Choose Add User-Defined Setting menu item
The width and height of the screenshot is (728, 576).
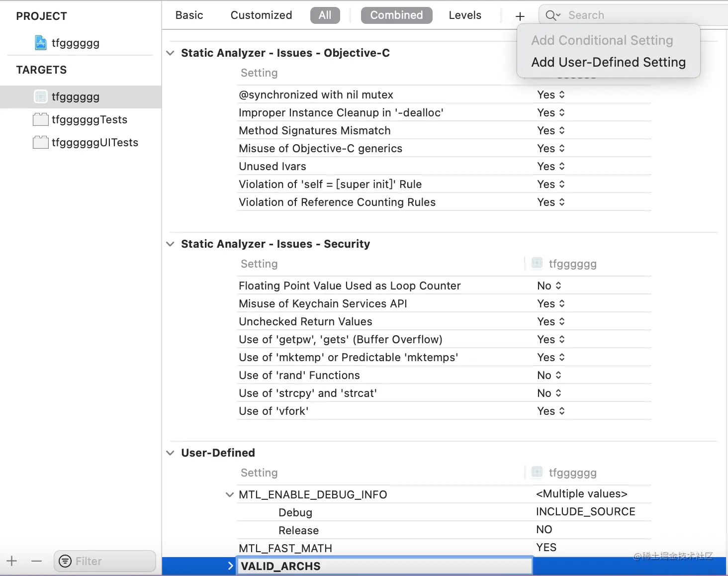(x=609, y=62)
